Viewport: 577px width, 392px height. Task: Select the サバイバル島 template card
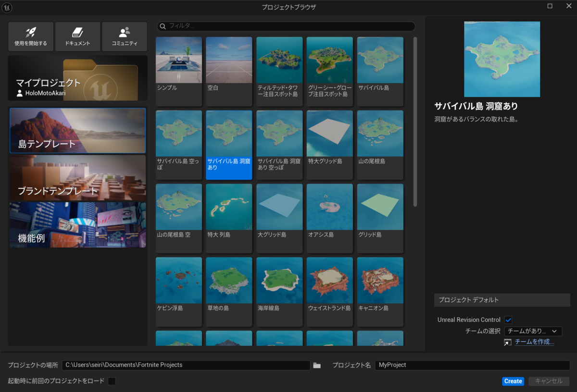380,71
